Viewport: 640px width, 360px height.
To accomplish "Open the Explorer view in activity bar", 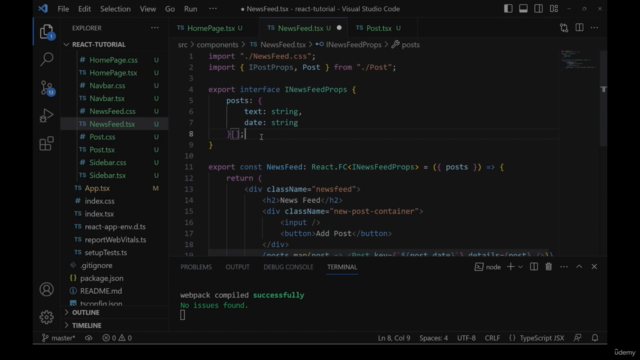I will [x=47, y=31].
